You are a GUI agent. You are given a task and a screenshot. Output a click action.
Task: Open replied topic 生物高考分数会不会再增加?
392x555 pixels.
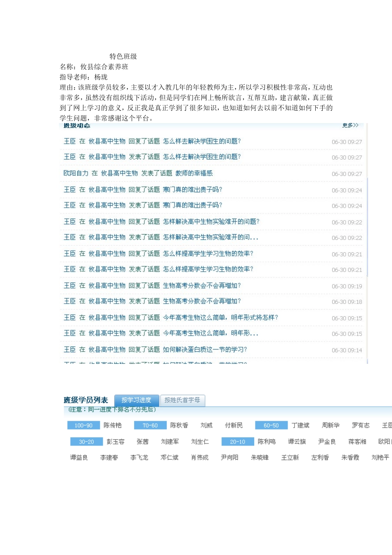click(202, 286)
